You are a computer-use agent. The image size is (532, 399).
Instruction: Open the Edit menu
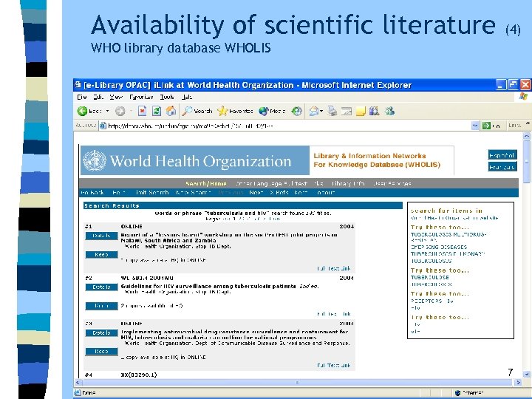pos(98,97)
